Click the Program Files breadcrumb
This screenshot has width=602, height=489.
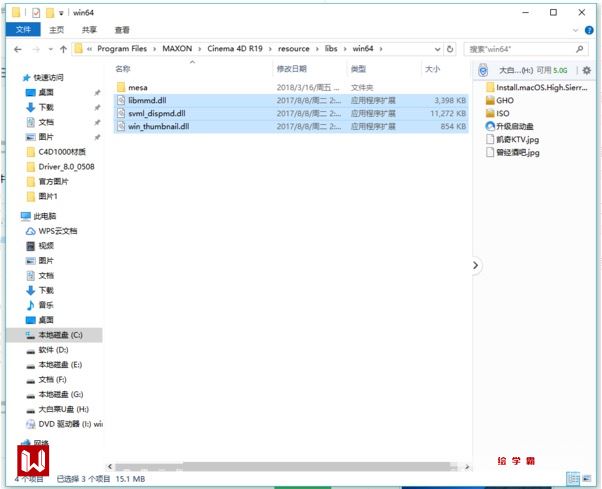click(x=122, y=49)
